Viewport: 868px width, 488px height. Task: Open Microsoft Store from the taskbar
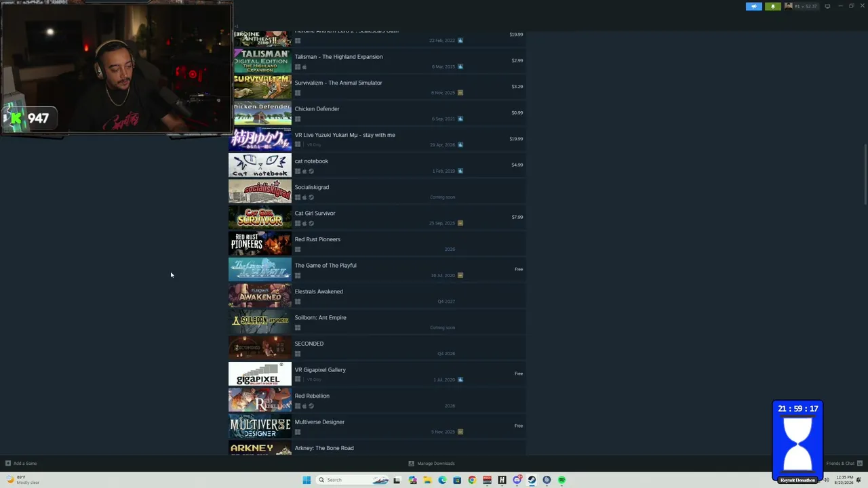[457, 480]
